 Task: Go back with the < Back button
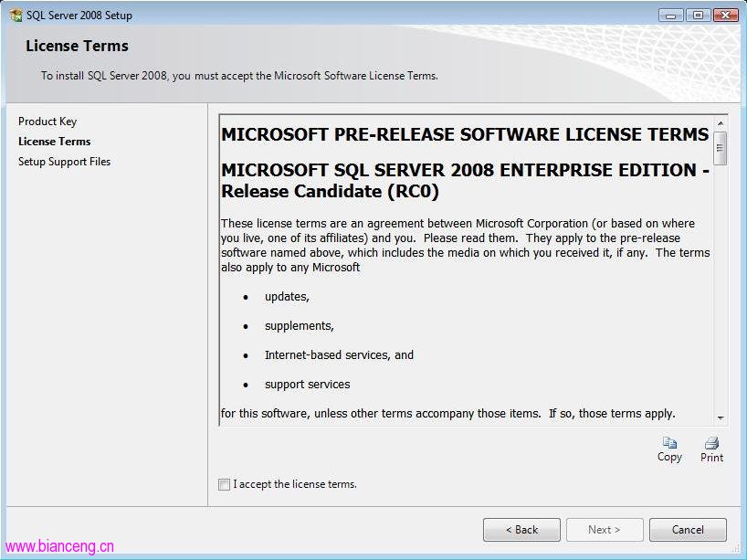(521, 530)
